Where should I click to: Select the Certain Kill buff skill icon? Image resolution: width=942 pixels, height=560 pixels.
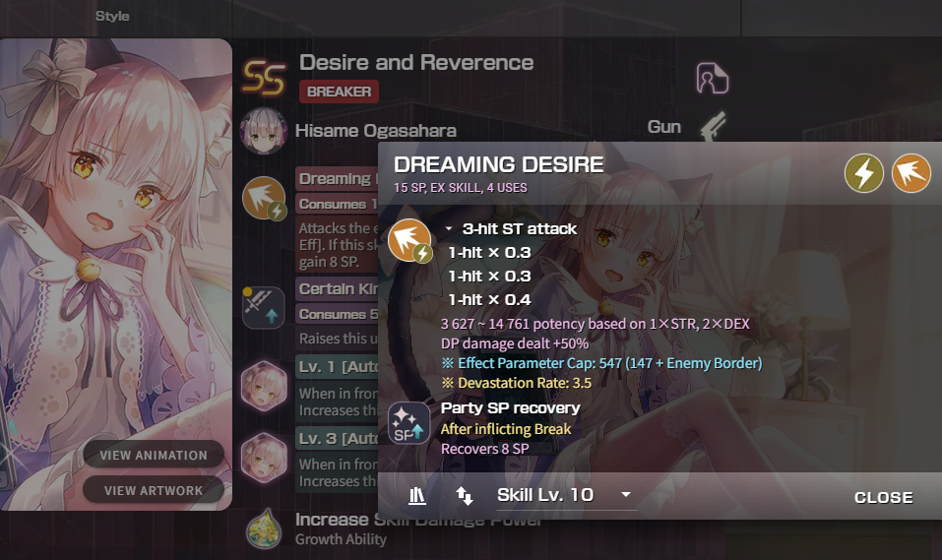click(263, 307)
